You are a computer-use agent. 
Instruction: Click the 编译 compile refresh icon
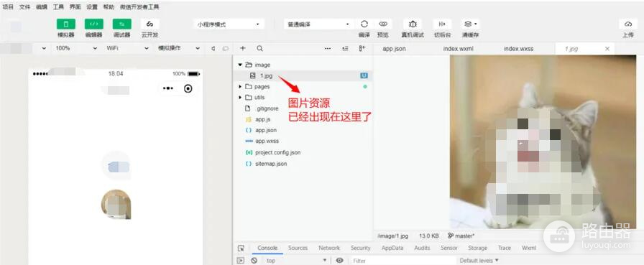pos(364,24)
